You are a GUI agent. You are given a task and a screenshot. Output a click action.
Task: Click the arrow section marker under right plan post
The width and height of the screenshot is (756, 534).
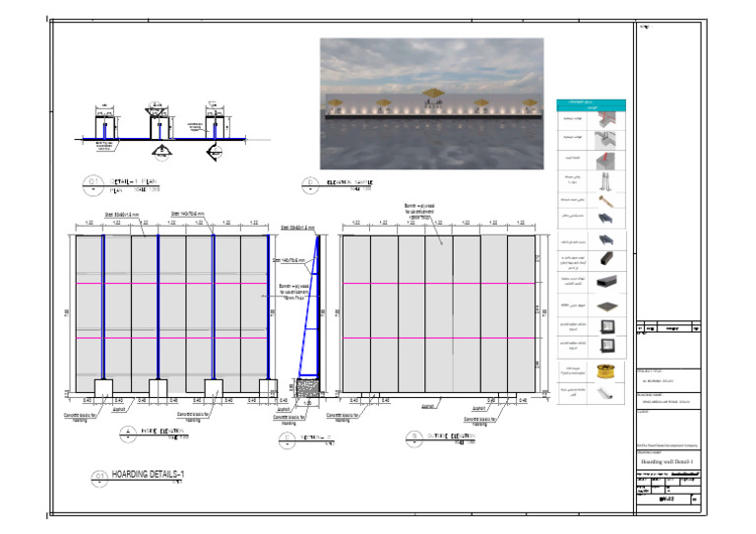click(x=215, y=153)
